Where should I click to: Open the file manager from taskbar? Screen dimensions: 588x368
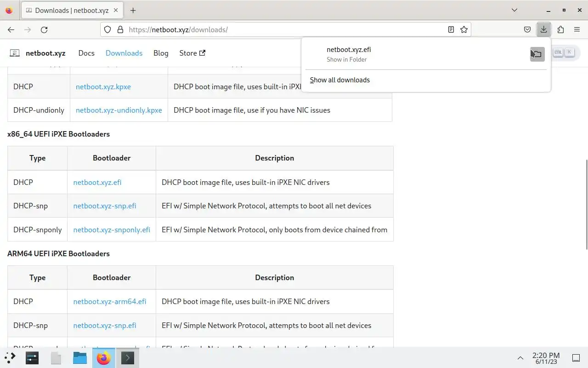coord(80,357)
